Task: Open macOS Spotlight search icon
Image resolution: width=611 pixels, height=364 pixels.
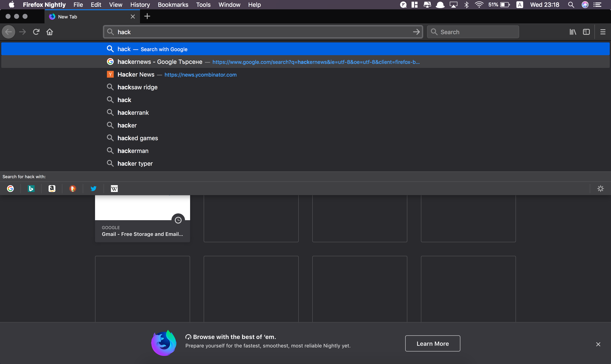Action: coord(571,5)
